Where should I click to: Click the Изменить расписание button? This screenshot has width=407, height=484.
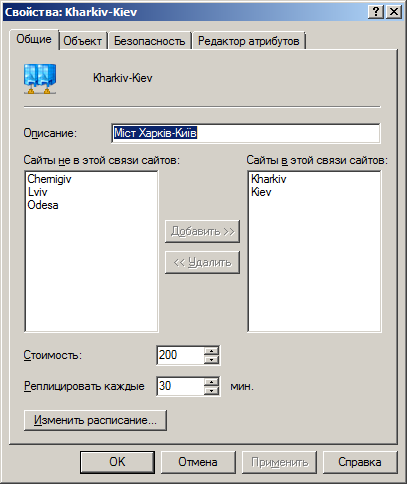tap(95, 420)
